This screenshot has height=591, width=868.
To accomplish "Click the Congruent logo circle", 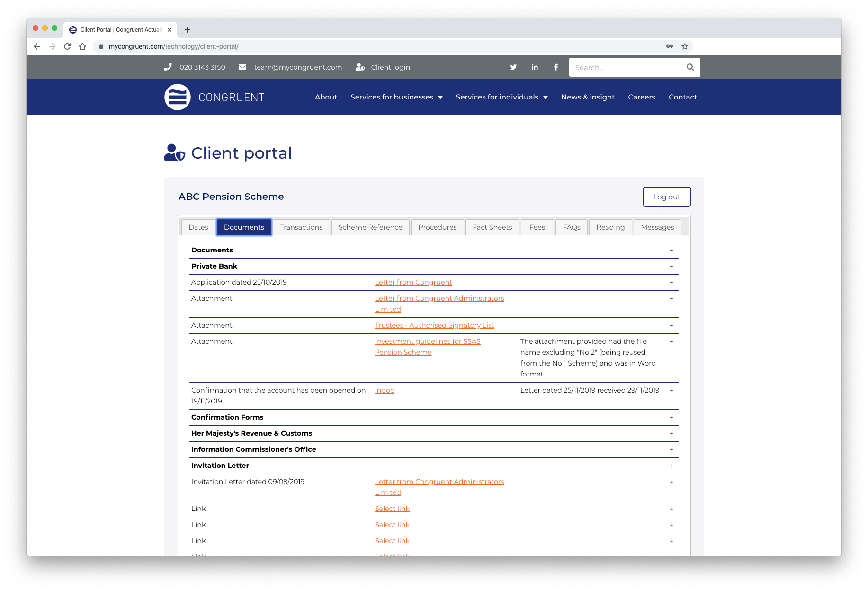I will tap(178, 97).
